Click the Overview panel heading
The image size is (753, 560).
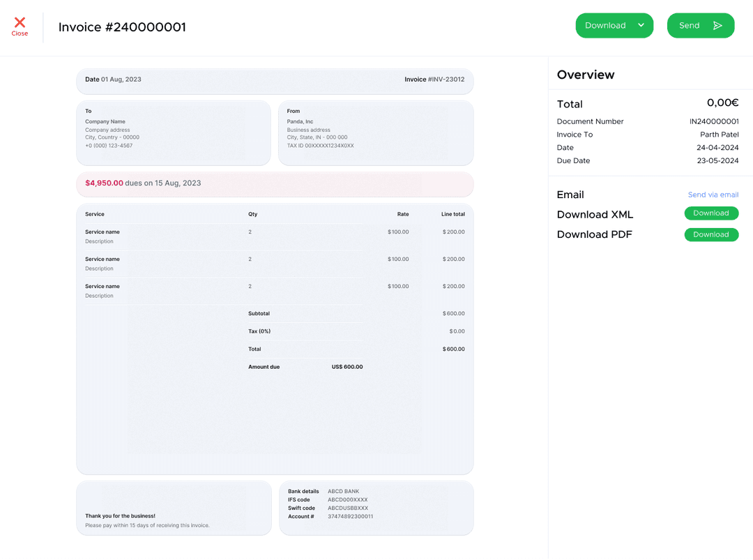tap(586, 75)
